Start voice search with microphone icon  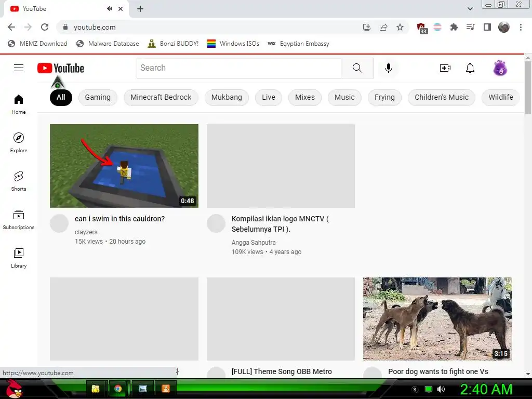389,68
